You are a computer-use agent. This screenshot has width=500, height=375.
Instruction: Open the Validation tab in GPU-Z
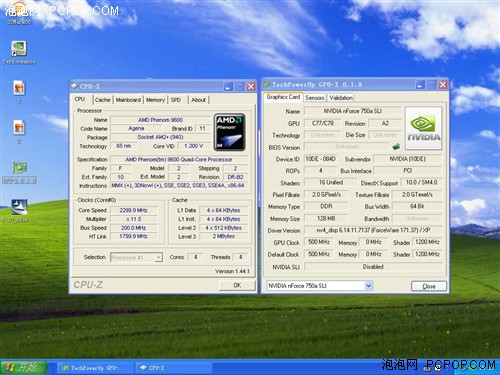pyautogui.click(x=341, y=98)
